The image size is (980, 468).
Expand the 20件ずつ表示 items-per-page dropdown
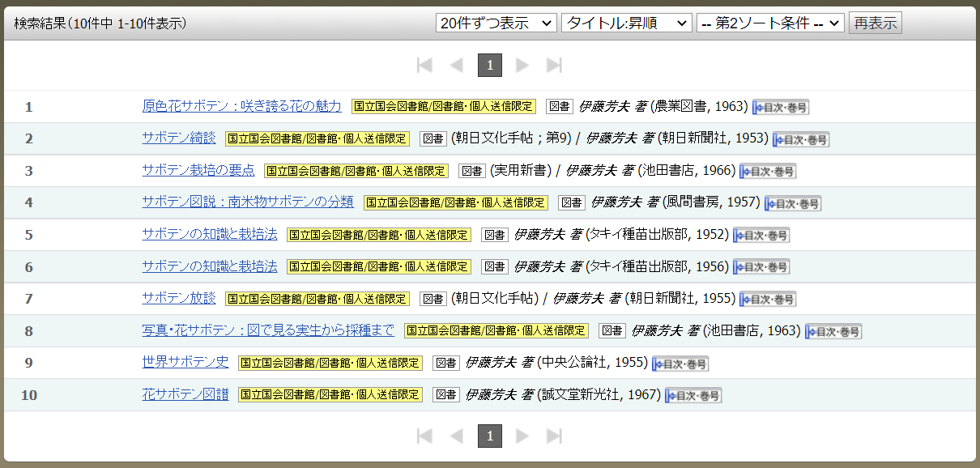click(496, 23)
